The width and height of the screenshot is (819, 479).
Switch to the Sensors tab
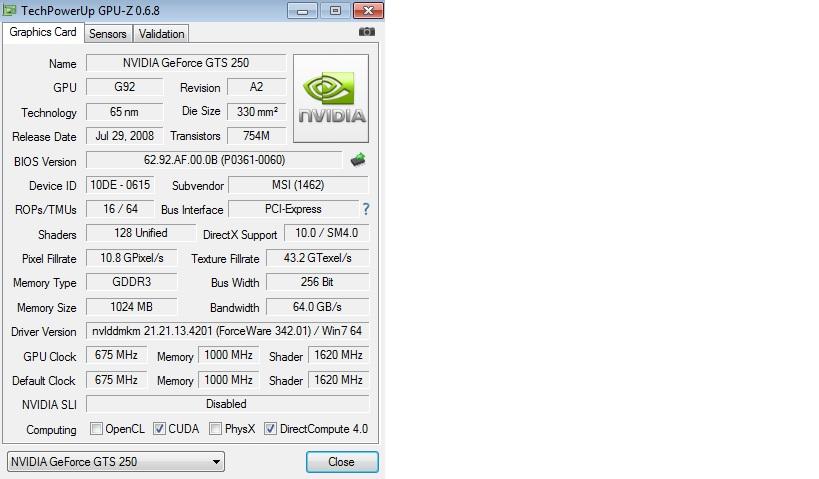108,34
